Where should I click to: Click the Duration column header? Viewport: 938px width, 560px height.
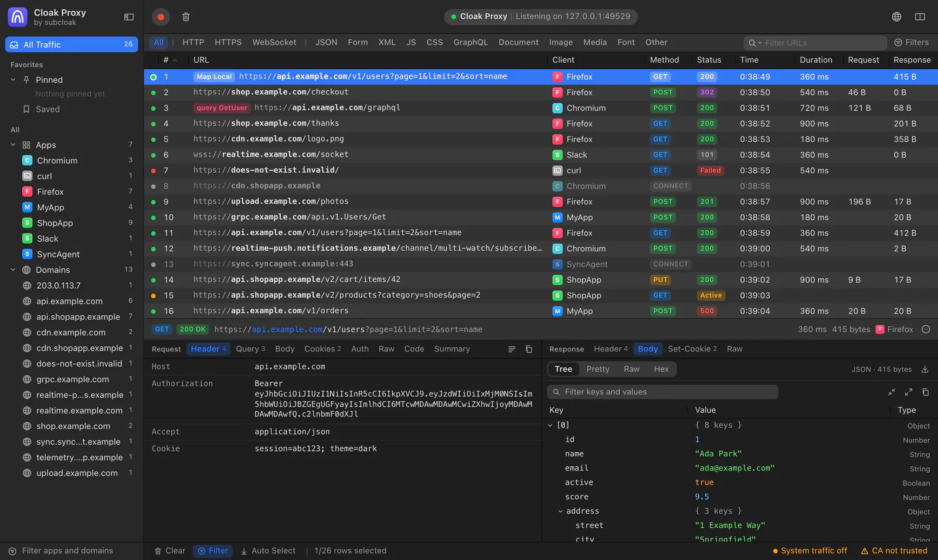click(815, 60)
